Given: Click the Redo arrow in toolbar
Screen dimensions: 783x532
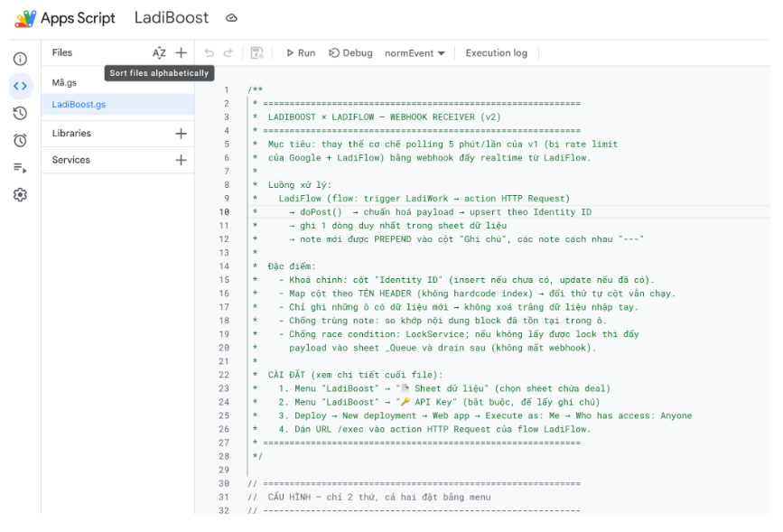Looking at the screenshot, I should click(228, 52).
